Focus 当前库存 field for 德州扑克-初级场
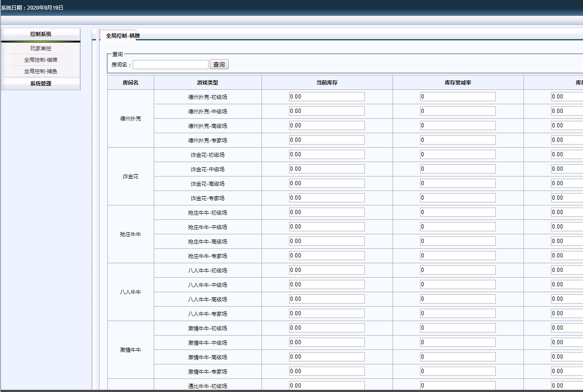Viewport: 583px width, 392px height. tap(327, 97)
